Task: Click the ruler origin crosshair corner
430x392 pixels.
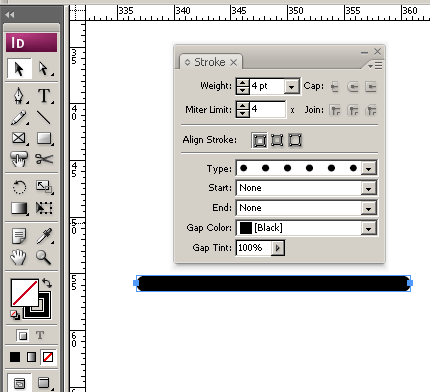Action: (x=77, y=13)
